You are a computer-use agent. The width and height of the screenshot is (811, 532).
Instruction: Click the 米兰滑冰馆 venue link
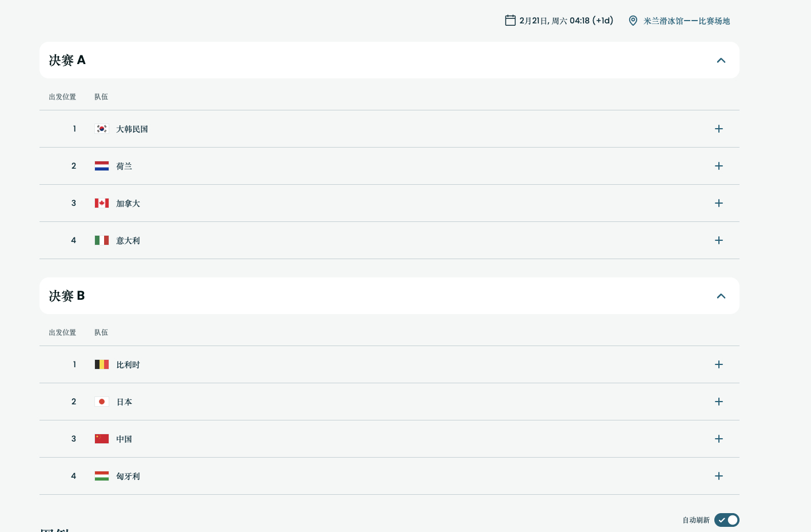(x=686, y=21)
